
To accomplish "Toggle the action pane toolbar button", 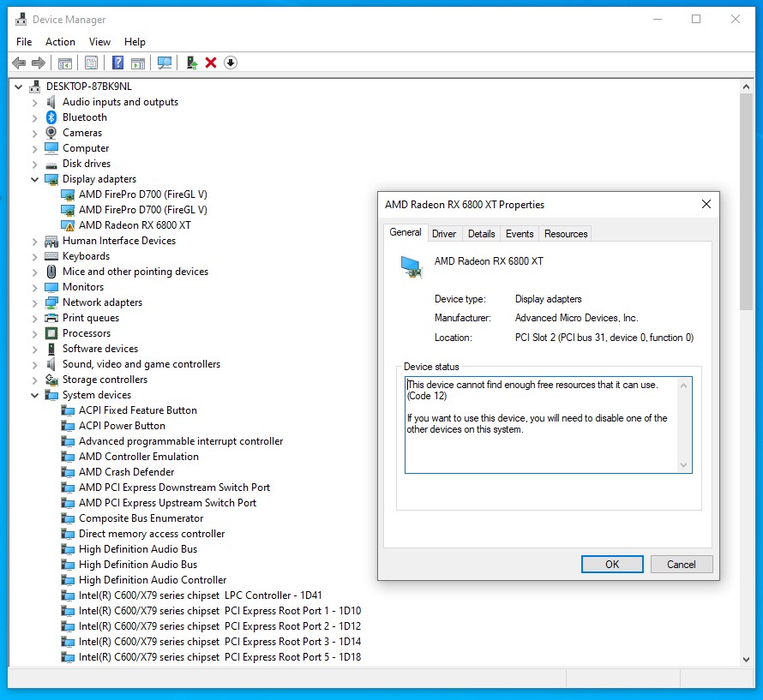I will (x=138, y=63).
